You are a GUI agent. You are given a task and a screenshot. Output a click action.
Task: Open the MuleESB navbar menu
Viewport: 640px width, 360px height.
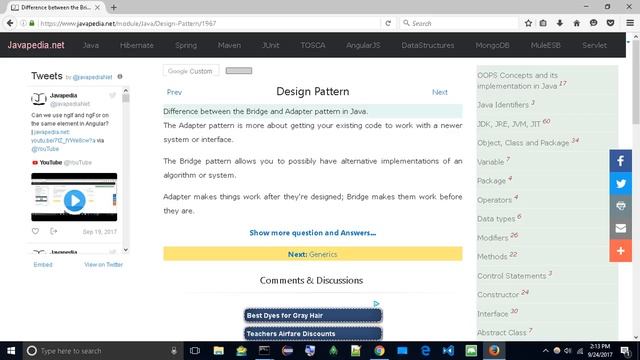[x=546, y=45]
